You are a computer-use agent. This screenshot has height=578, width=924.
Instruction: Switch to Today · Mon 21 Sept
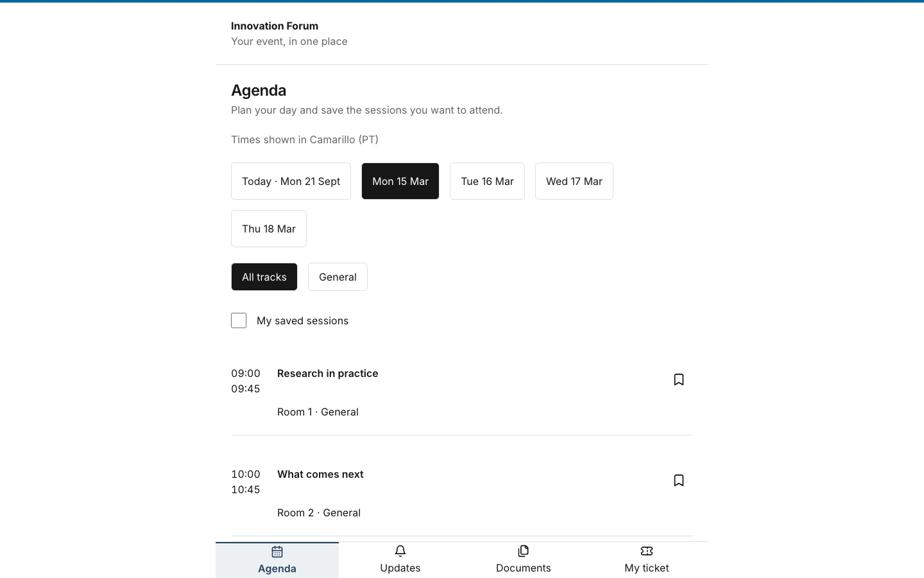click(x=291, y=181)
